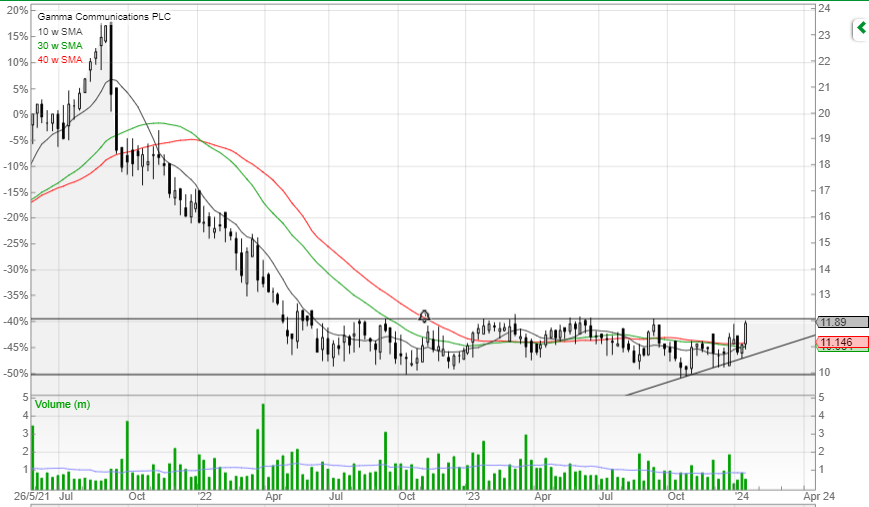Select the red 11.146 price tag
This screenshot has height=507, width=869.
point(841,342)
